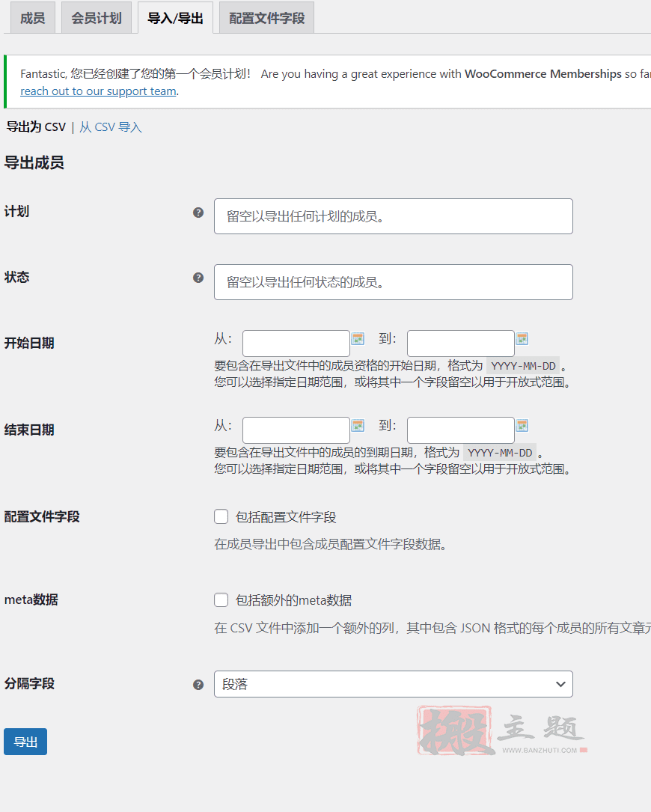Viewport: 651px width, 812px height.
Task: Open calendar picker for 结束日期 从 field
Action: (358, 426)
